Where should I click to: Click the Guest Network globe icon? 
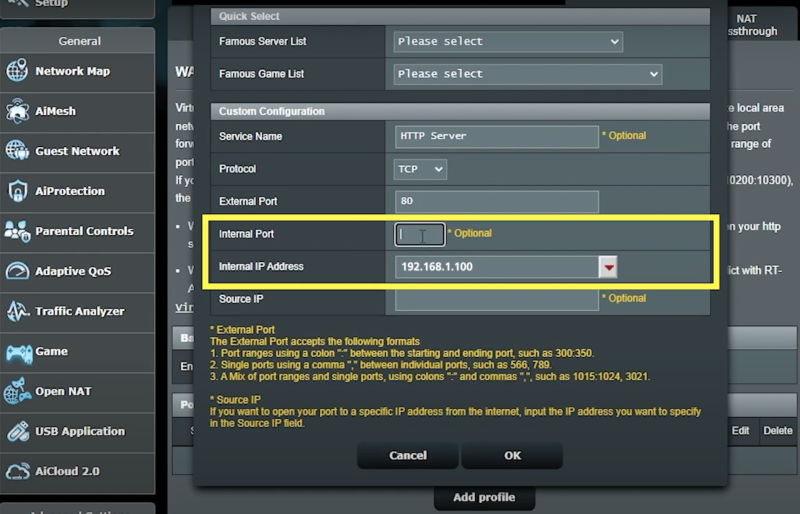pyautogui.click(x=17, y=151)
